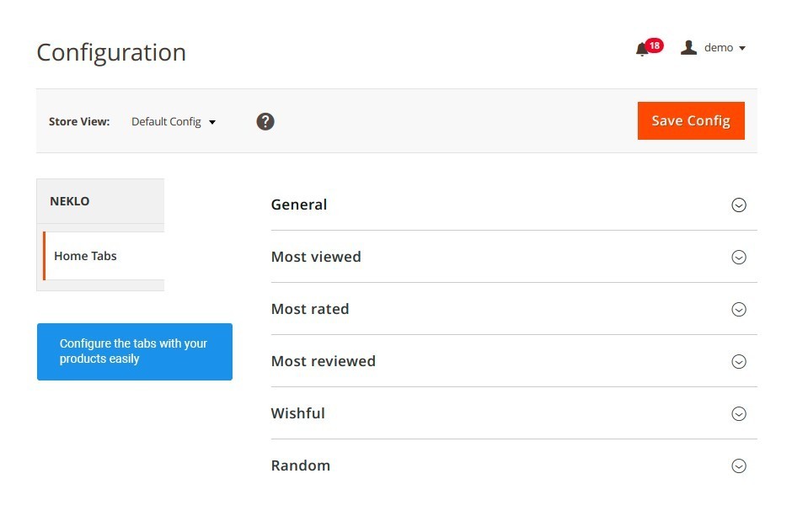The image size is (792, 532).
Task: Expand the Wishful section arrow
Action: 739,414
